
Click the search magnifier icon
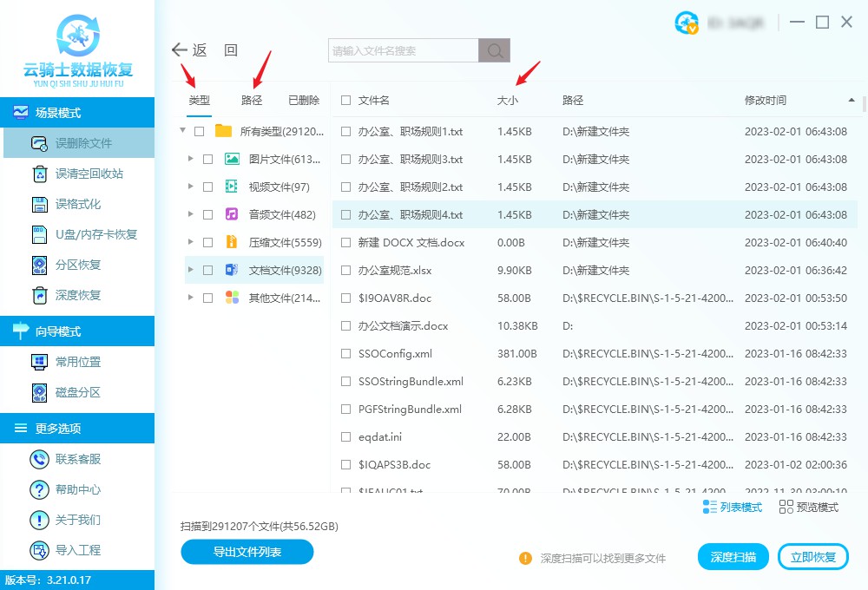[494, 50]
